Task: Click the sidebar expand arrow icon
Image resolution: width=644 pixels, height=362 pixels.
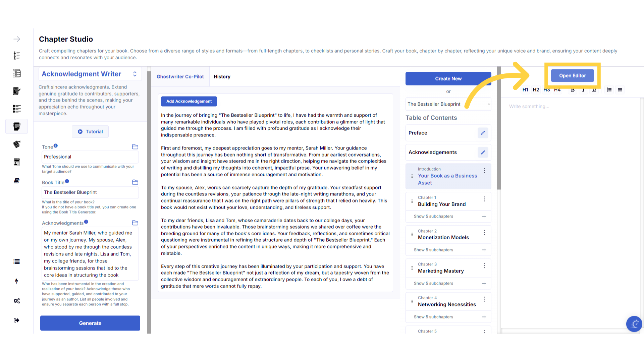Action: click(x=16, y=39)
